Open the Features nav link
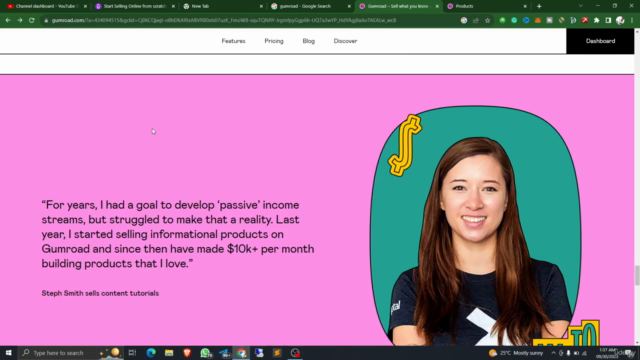Screen dimensions: 640x360 point(233,41)
